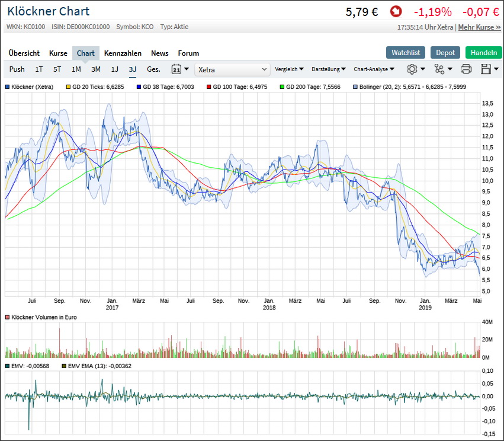
Task: Select the Ges. full time range
Action: pos(153,69)
